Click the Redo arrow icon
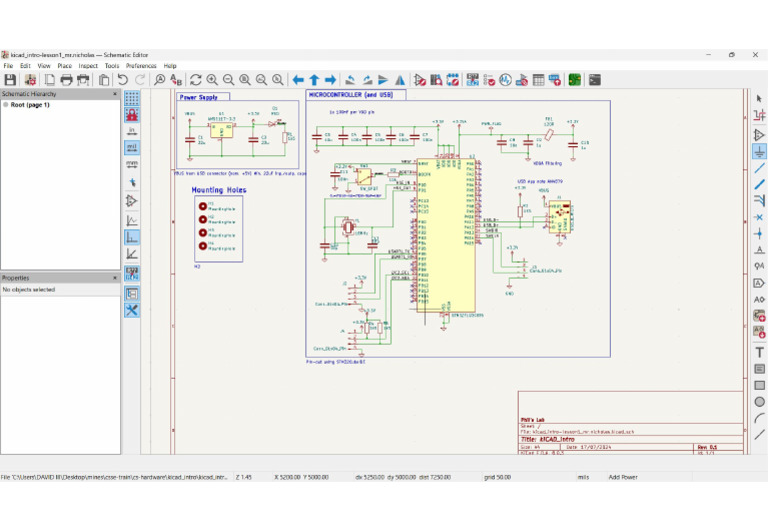Image resolution: width=768 pixels, height=530 pixels. point(140,80)
